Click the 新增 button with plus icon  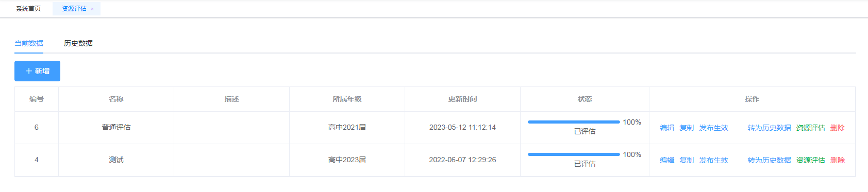click(x=37, y=71)
